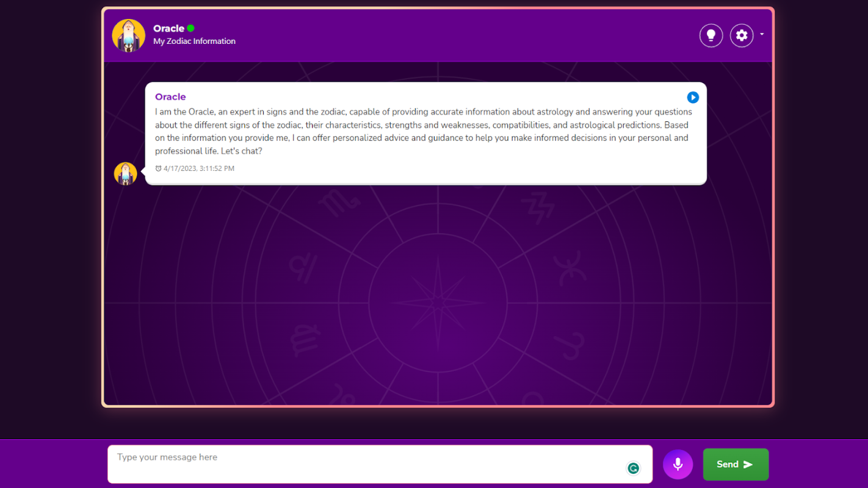The width and height of the screenshot is (868, 488).
Task: Expand the dropdown arrow beside settings
Action: tap(762, 35)
